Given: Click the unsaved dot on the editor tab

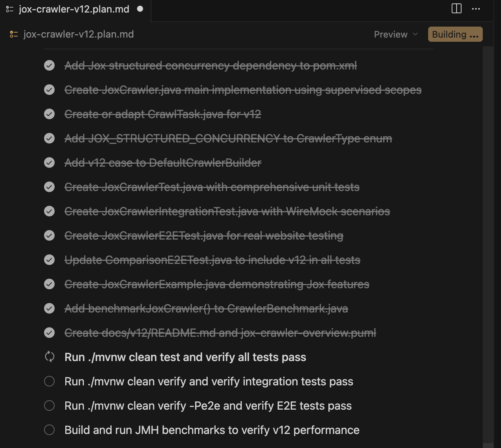Looking at the screenshot, I should point(140,9).
